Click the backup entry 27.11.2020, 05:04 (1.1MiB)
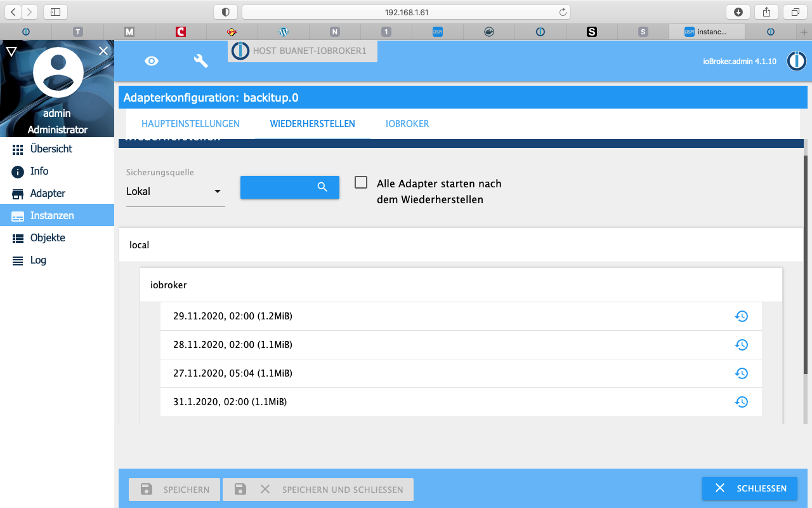The image size is (812, 508). coord(461,373)
